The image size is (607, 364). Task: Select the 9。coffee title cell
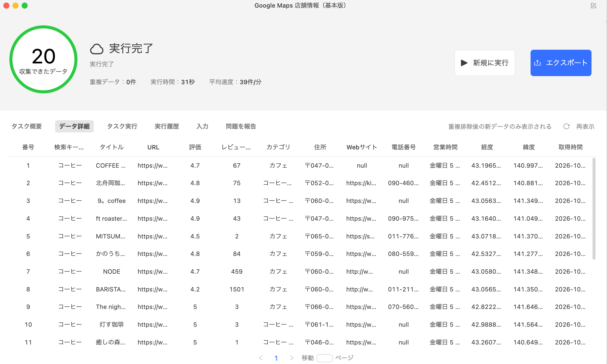click(x=111, y=201)
